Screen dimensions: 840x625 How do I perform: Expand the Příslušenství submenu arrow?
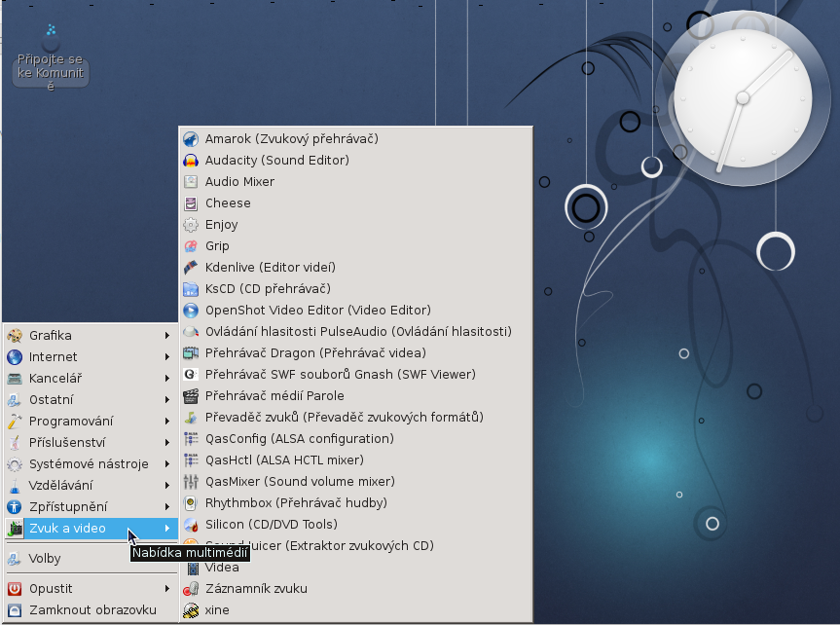tap(167, 443)
